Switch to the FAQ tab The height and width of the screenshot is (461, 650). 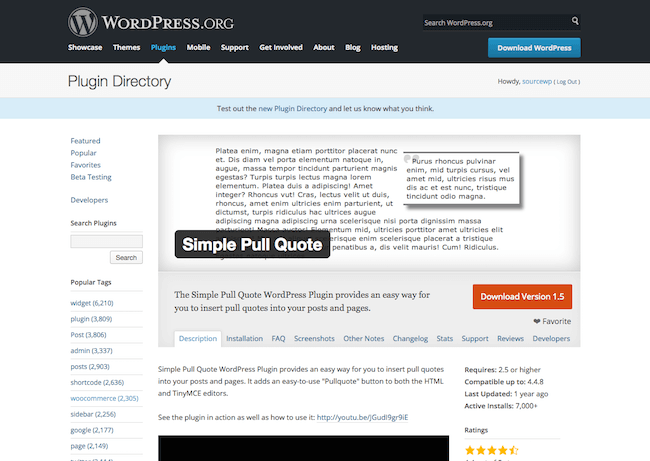[x=278, y=338]
